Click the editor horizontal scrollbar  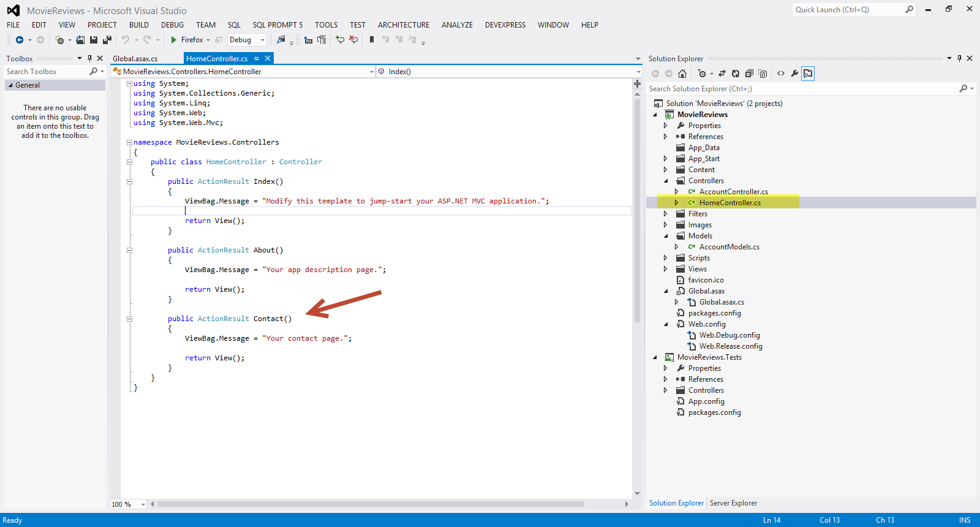tap(370, 504)
